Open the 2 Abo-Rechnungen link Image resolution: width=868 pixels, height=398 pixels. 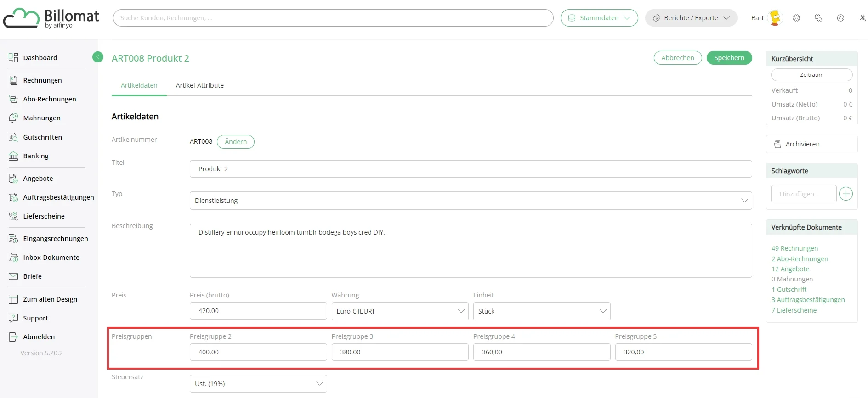click(800, 259)
